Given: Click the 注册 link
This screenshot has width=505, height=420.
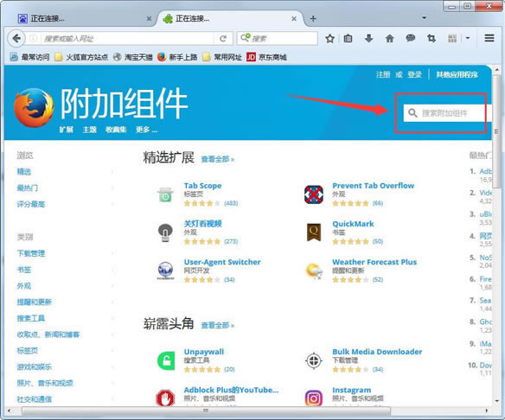Looking at the screenshot, I should tap(383, 74).
